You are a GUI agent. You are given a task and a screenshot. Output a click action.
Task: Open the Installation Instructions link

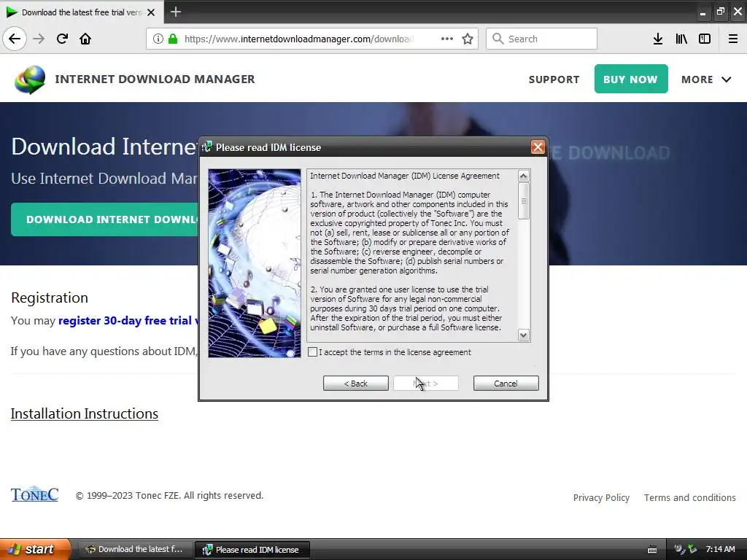coord(85,414)
